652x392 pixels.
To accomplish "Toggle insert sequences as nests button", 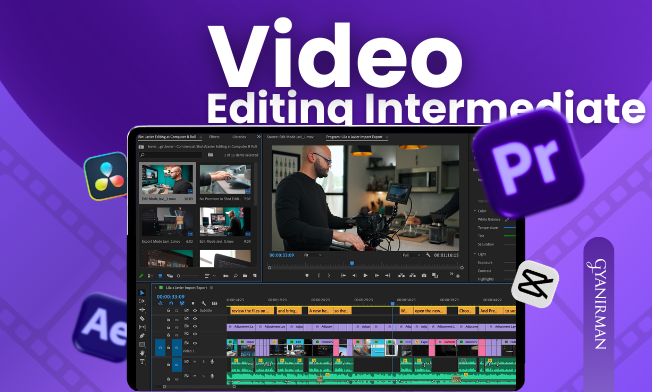I will (161, 303).
